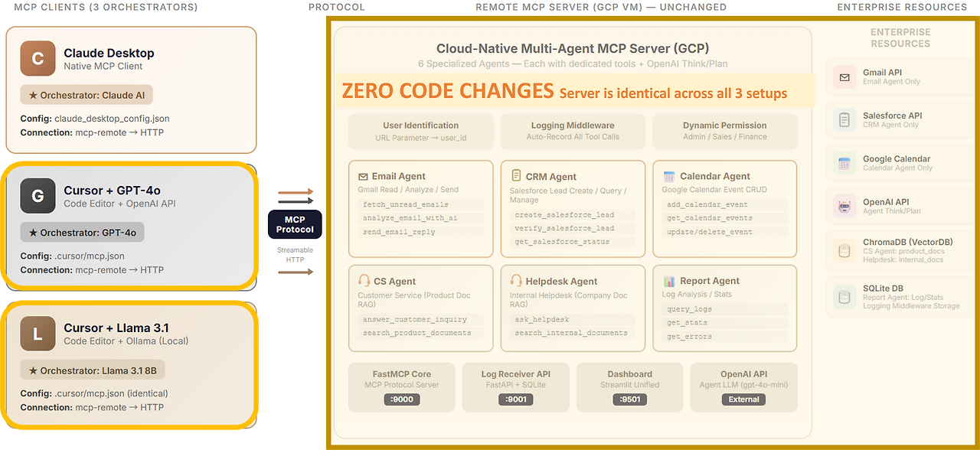The image size is (980, 450).
Task: Click the search_product_documents tool entry
Action: [421, 334]
